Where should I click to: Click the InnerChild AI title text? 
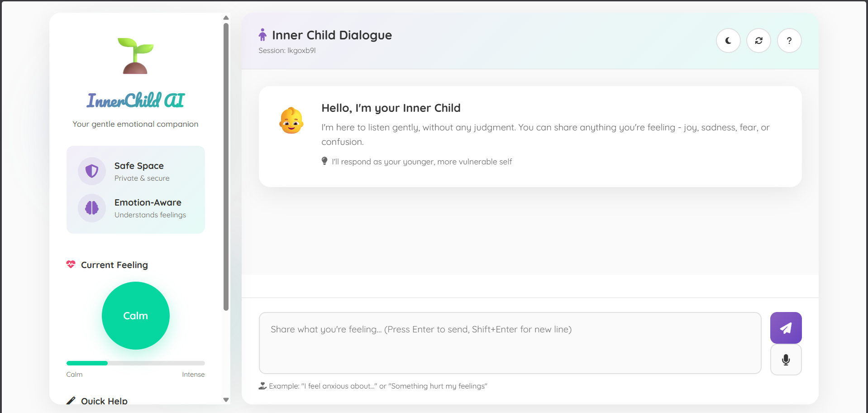click(x=136, y=101)
